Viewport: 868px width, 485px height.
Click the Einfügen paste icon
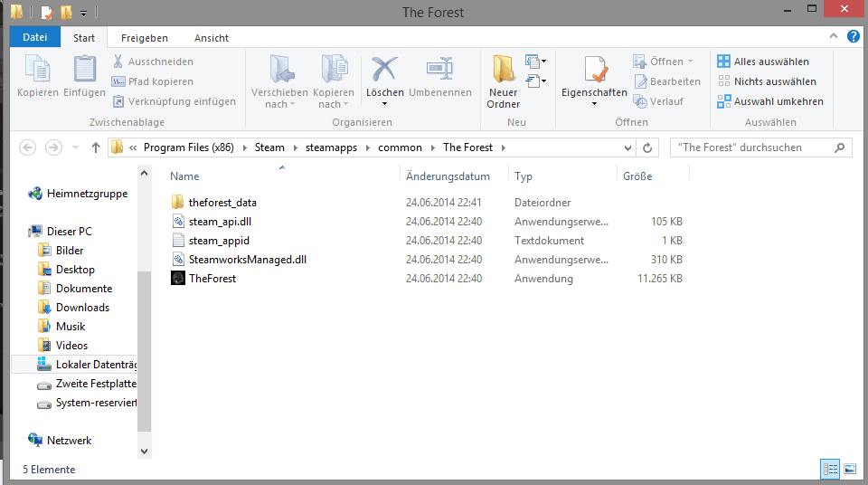click(84, 71)
